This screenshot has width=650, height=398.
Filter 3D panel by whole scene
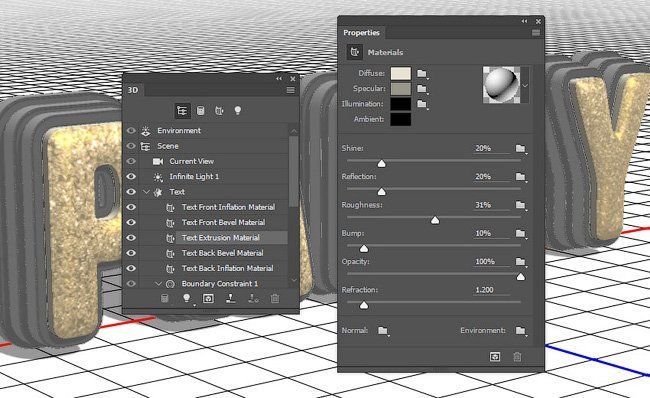tap(182, 111)
